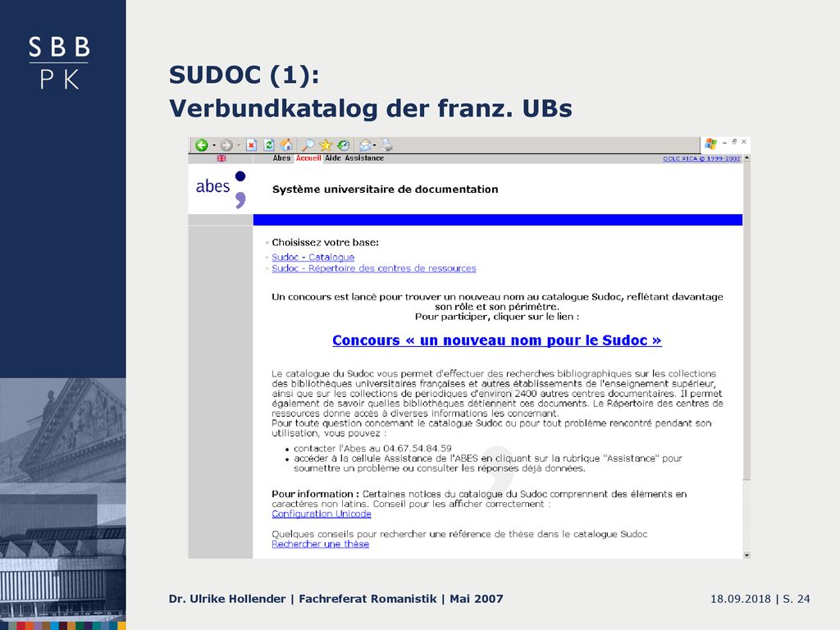
Task: Open the Sudoc - Catalogue link
Action: [x=313, y=257]
